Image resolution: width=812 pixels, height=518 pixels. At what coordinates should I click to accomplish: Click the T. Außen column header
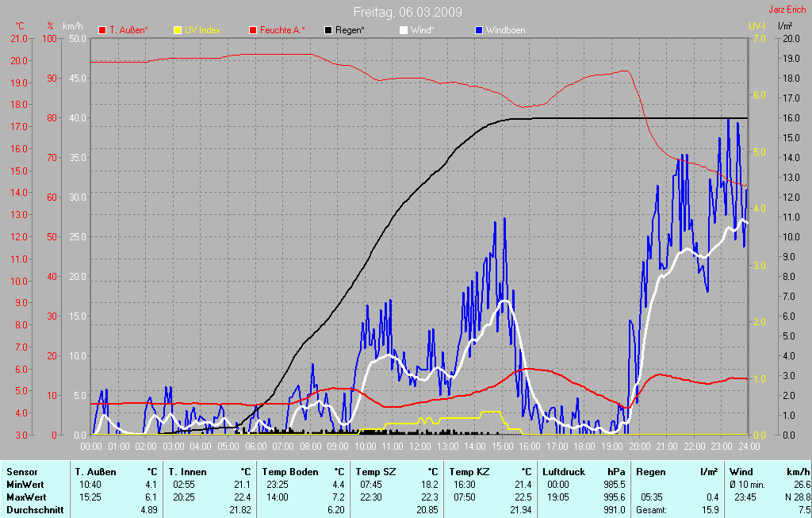95,472
